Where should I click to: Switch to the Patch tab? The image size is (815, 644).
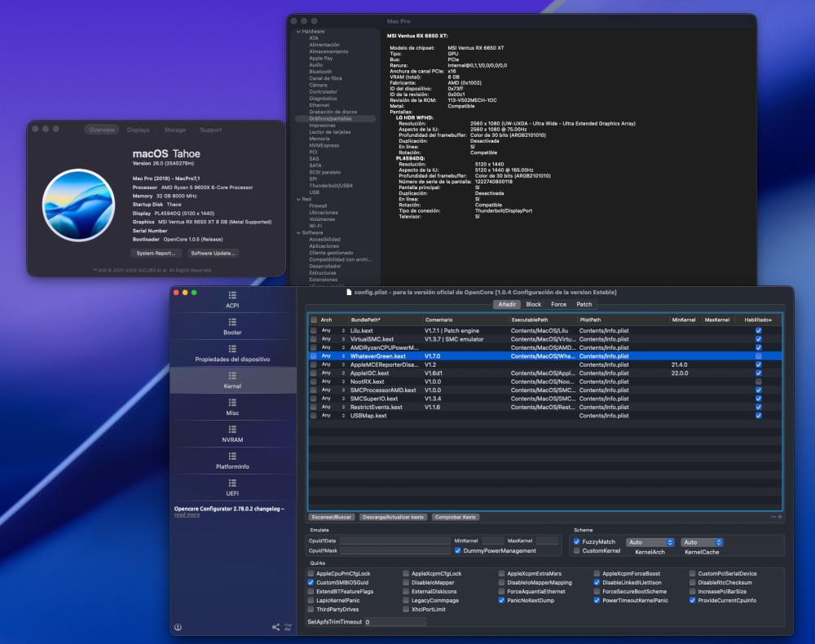pos(584,305)
